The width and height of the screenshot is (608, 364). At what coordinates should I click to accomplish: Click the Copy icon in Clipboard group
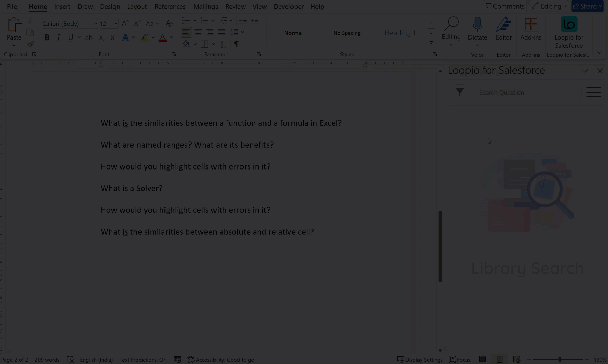coord(30,33)
